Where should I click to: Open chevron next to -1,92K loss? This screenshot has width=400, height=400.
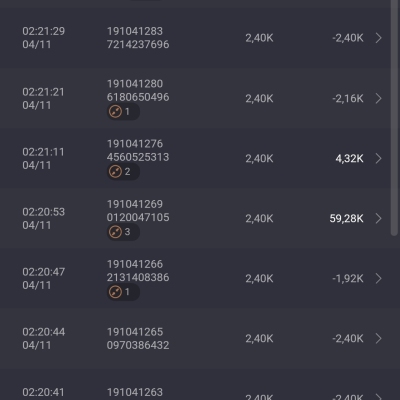[378, 278]
